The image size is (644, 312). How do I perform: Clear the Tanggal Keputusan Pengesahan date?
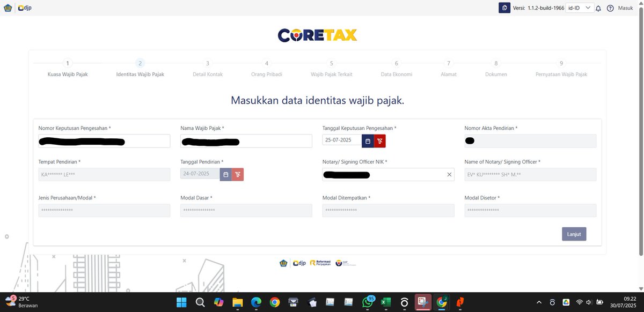click(x=380, y=141)
